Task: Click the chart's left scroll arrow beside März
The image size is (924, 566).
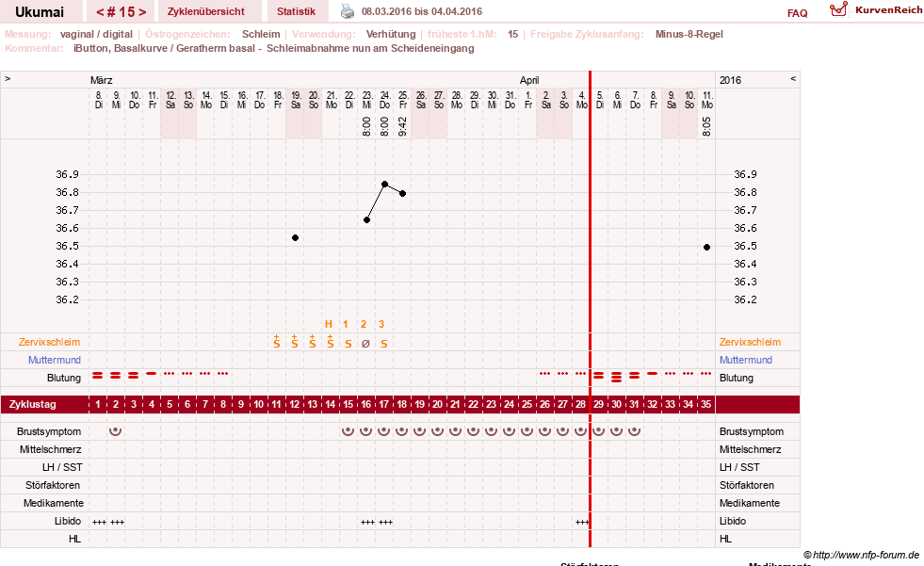Action: [x=8, y=78]
